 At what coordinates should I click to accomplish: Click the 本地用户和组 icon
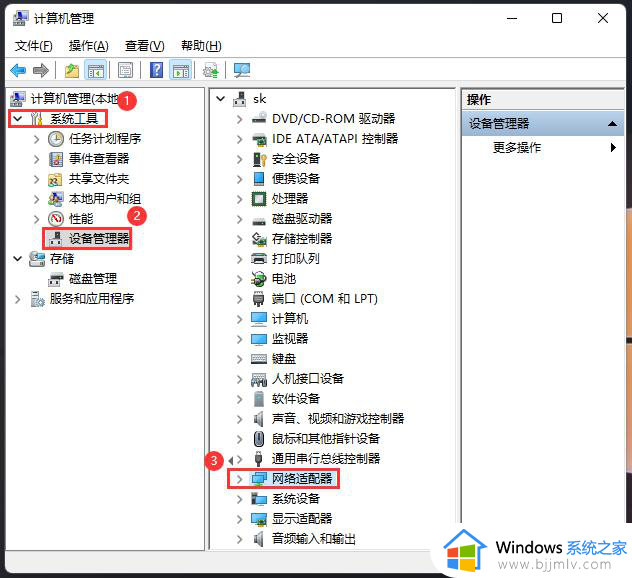click(x=55, y=199)
